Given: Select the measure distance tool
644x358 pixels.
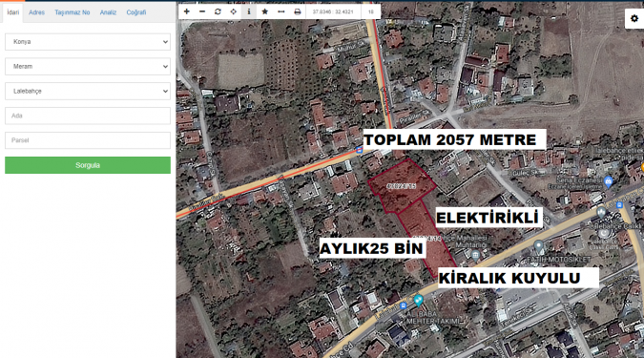Looking at the screenshot, I should (280, 11).
